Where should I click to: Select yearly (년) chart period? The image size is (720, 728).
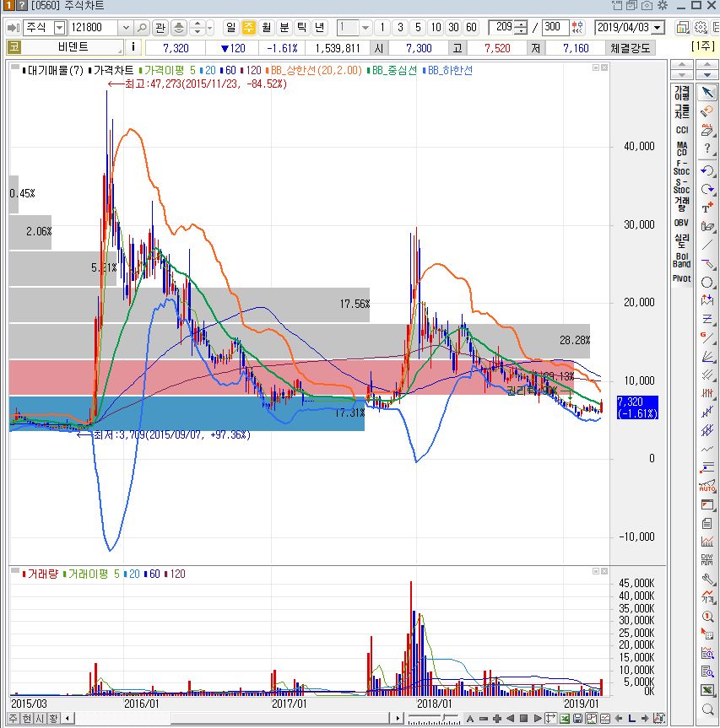320,27
